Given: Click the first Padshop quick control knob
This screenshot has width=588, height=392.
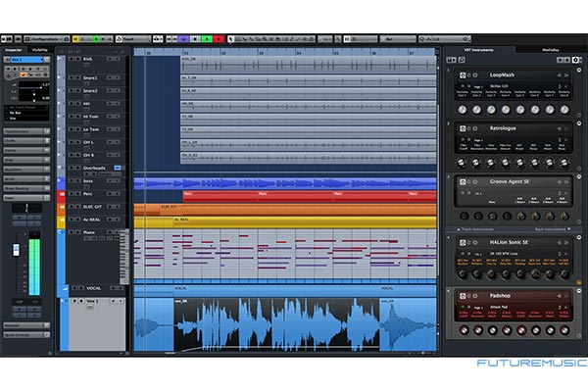Looking at the screenshot, I should point(465,330).
